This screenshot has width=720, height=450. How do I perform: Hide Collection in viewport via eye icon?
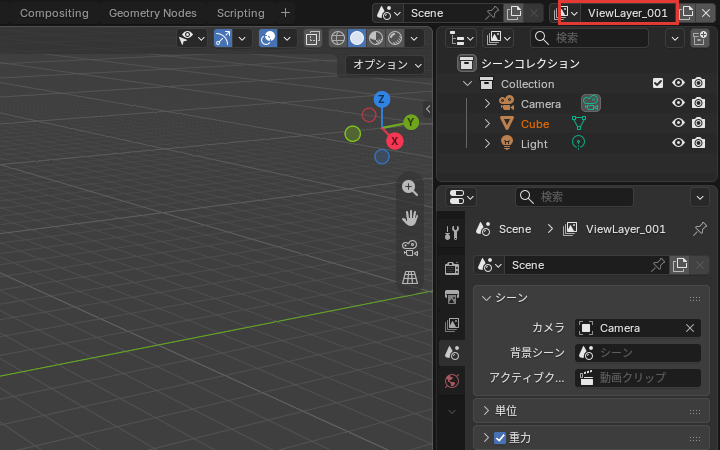678,83
